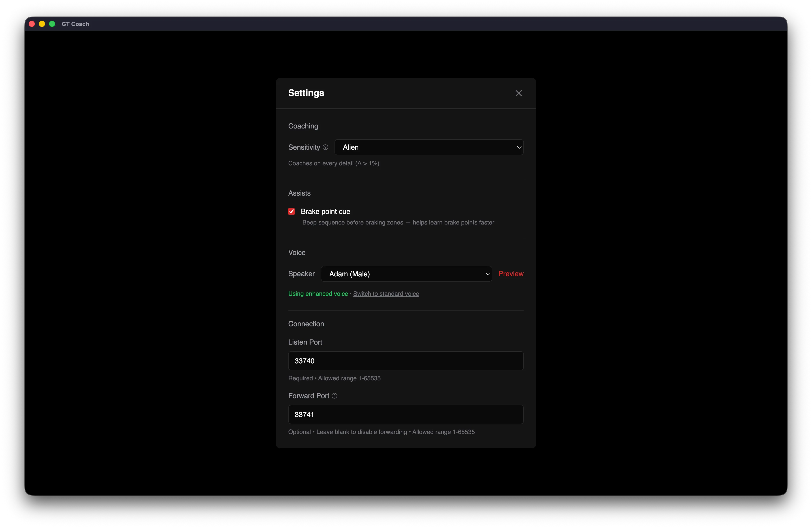Select the Connection section heading
This screenshot has width=812, height=528.
click(x=306, y=324)
